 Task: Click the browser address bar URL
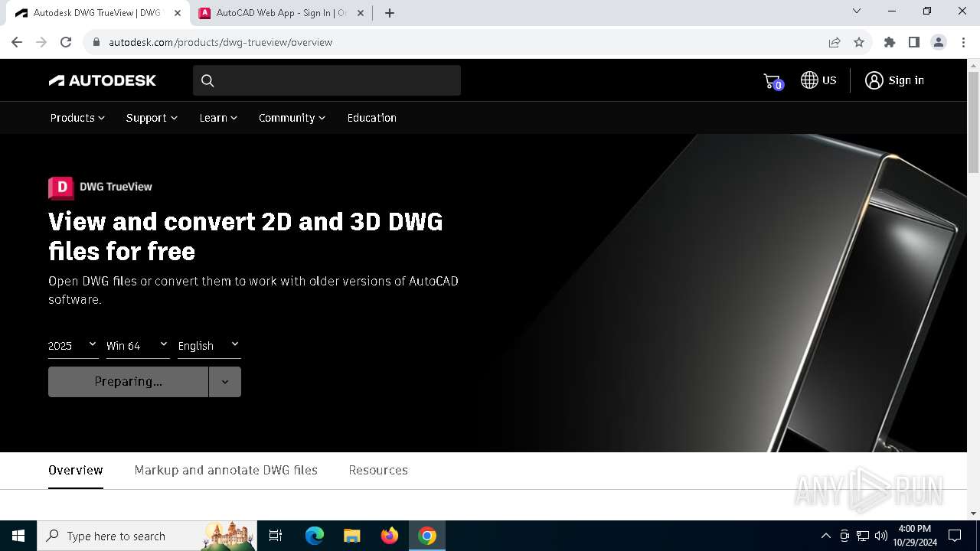click(x=220, y=42)
